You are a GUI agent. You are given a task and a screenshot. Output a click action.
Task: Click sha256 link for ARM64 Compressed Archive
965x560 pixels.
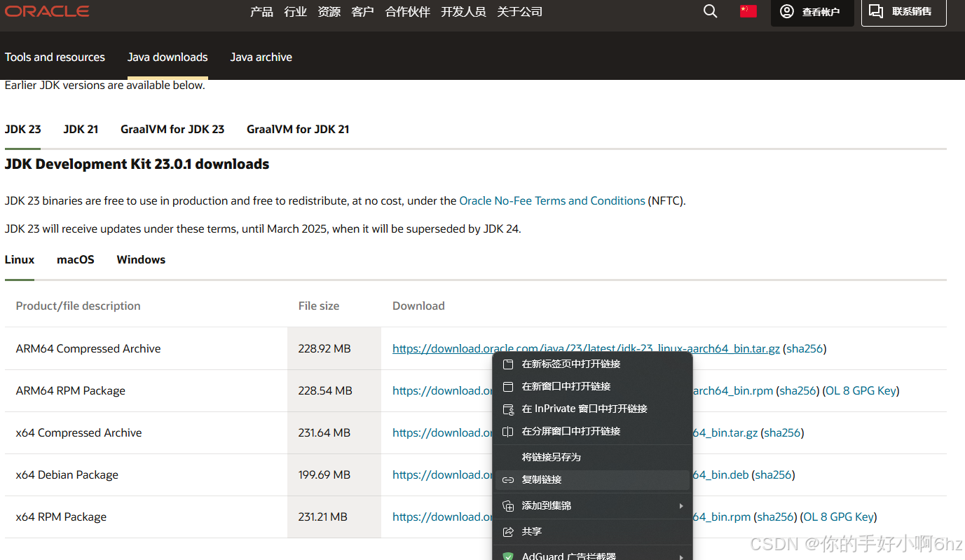(x=805, y=348)
